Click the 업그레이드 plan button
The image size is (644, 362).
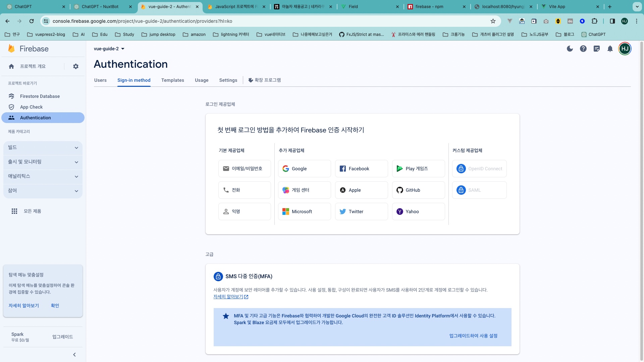(63, 337)
